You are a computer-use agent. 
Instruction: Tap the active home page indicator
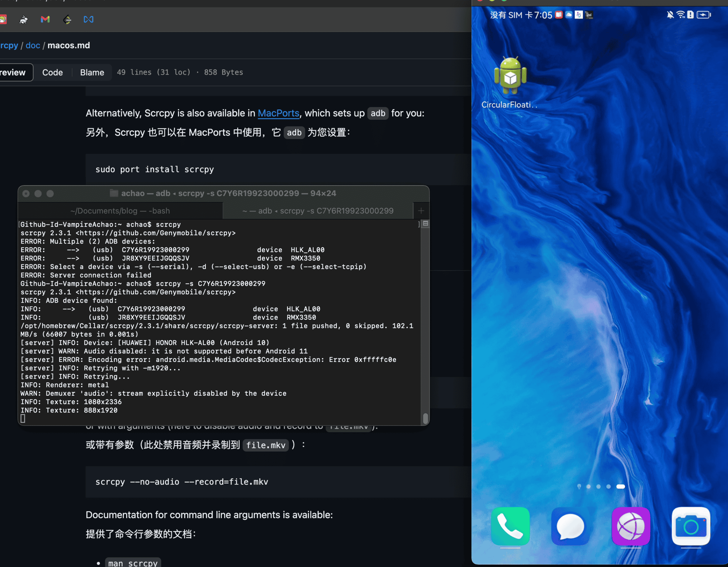pos(620,487)
